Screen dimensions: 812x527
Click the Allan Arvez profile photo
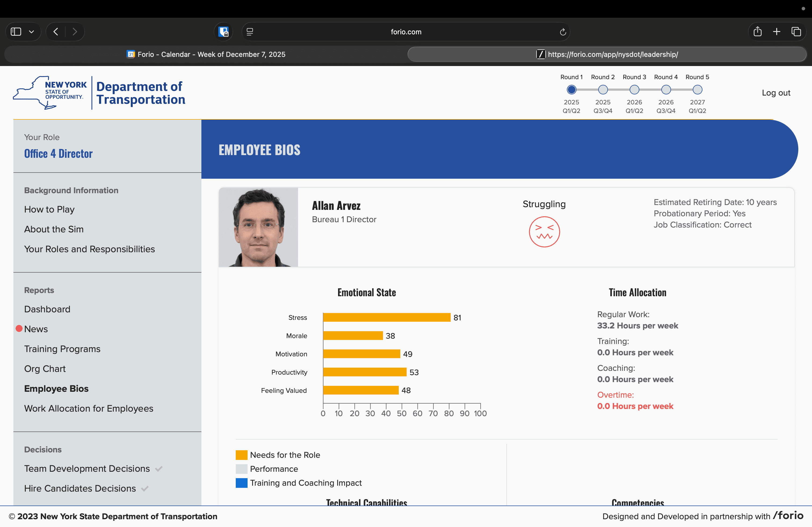(x=258, y=227)
